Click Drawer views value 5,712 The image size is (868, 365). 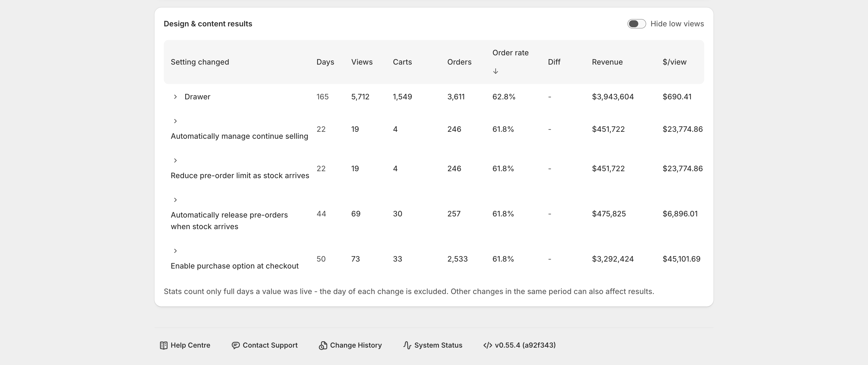coord(360,97)
